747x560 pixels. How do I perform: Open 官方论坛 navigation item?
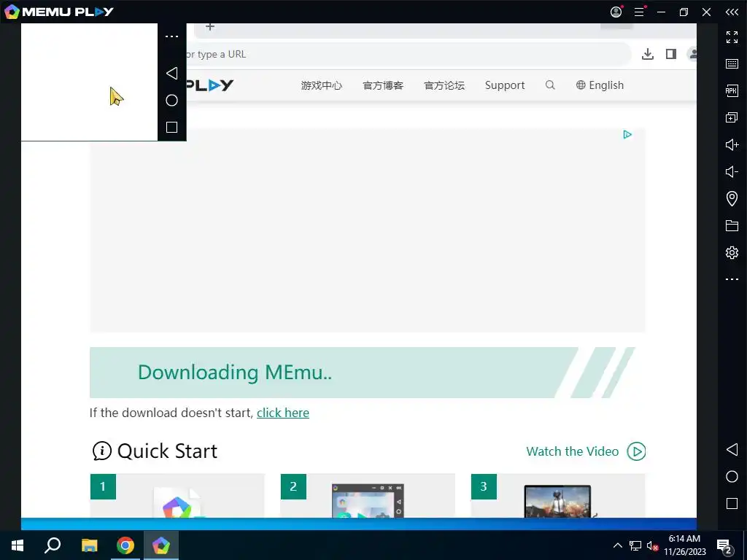tap(444, 85)
